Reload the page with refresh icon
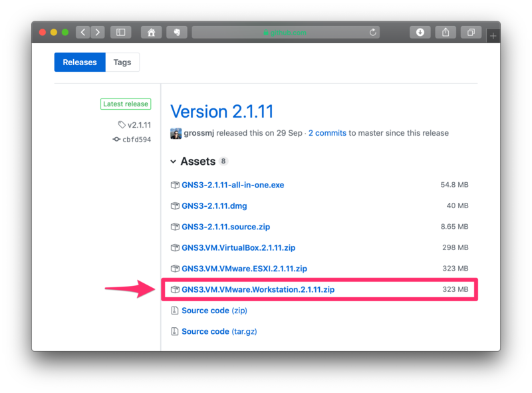 373,32
